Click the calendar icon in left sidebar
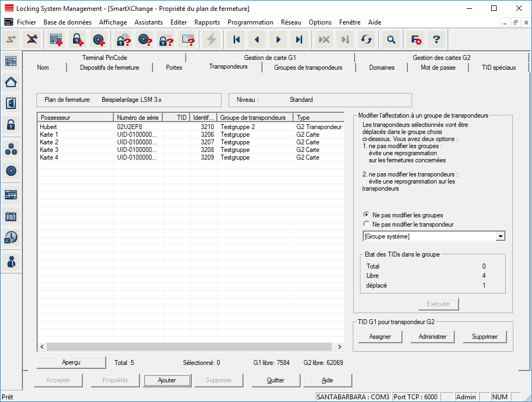Viewport: 532px width, 402px height. point(11,216)
